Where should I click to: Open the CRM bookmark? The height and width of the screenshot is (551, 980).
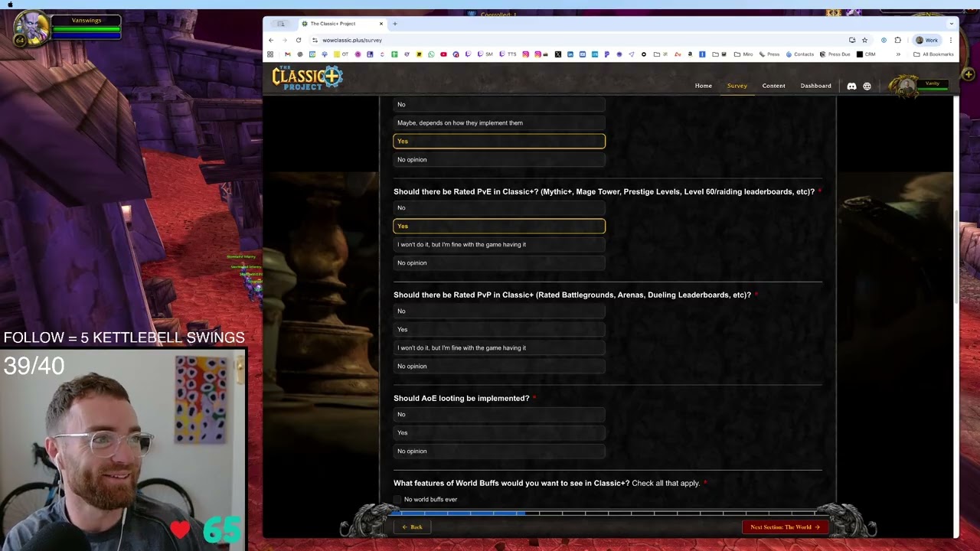coord(866,54)
